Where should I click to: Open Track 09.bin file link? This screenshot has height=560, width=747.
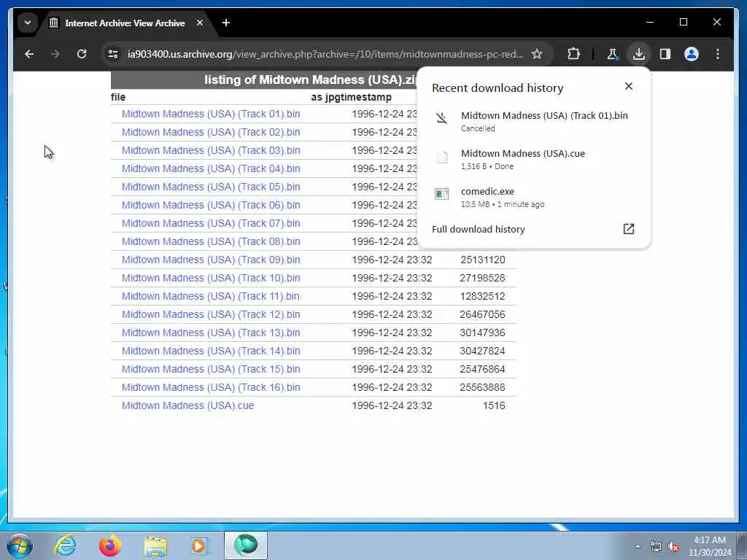point(211,260)
